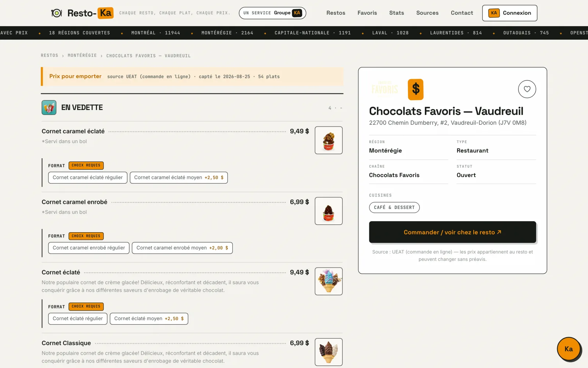Click the KA badge in Connexion button
This screenshot has width=588, height=368.
coord(494,13)
